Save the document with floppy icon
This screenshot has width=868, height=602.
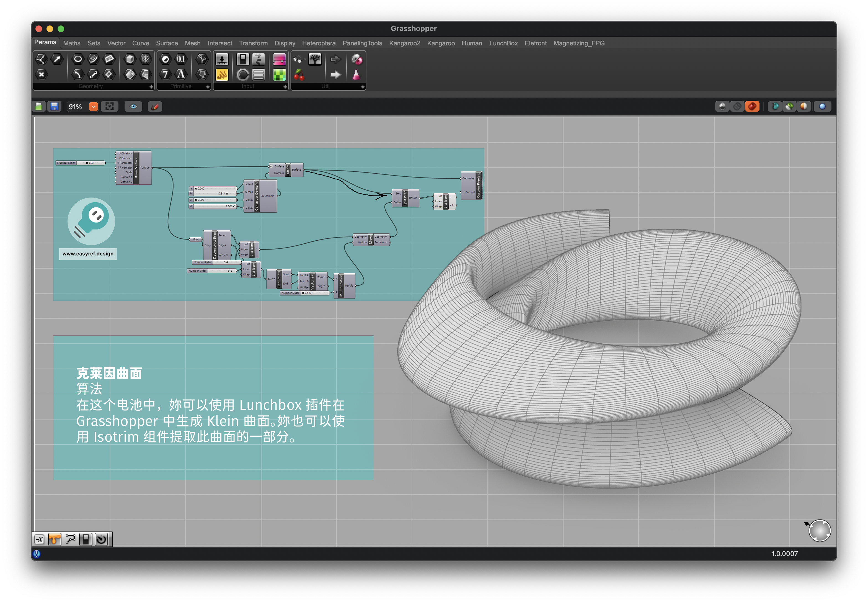54,107
